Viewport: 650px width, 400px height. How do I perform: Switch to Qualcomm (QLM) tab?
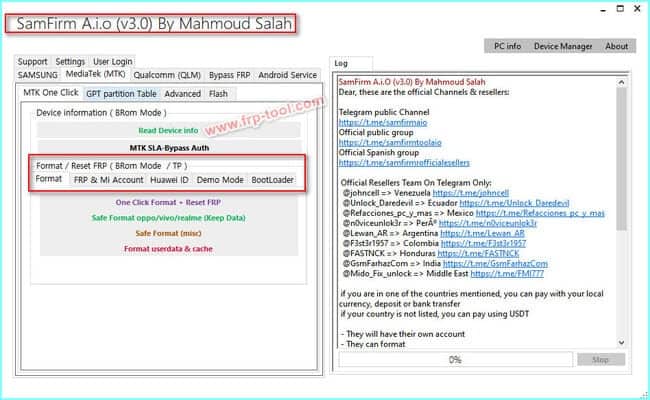[x=167, y=75]
